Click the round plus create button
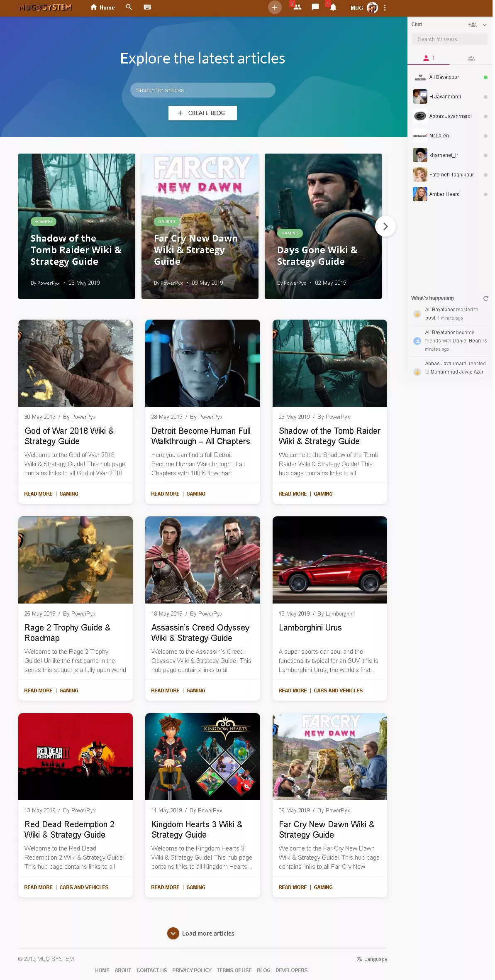This screenshot has width=495, height=980. [274, 7]
